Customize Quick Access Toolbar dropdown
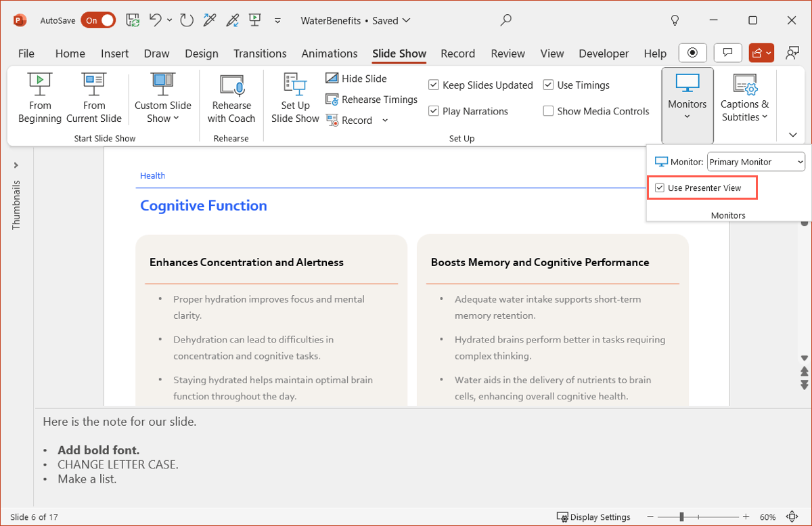 pos(277,21)
